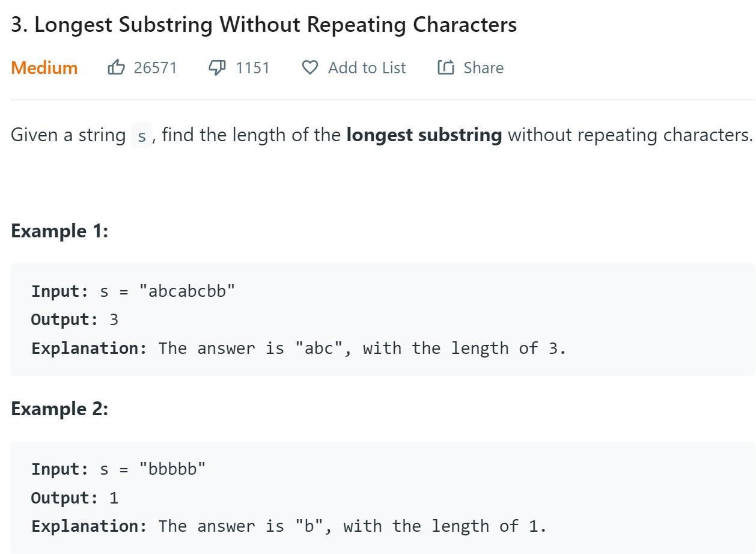
Task: Click the 26571 likes count
Action: click(155, 68)
